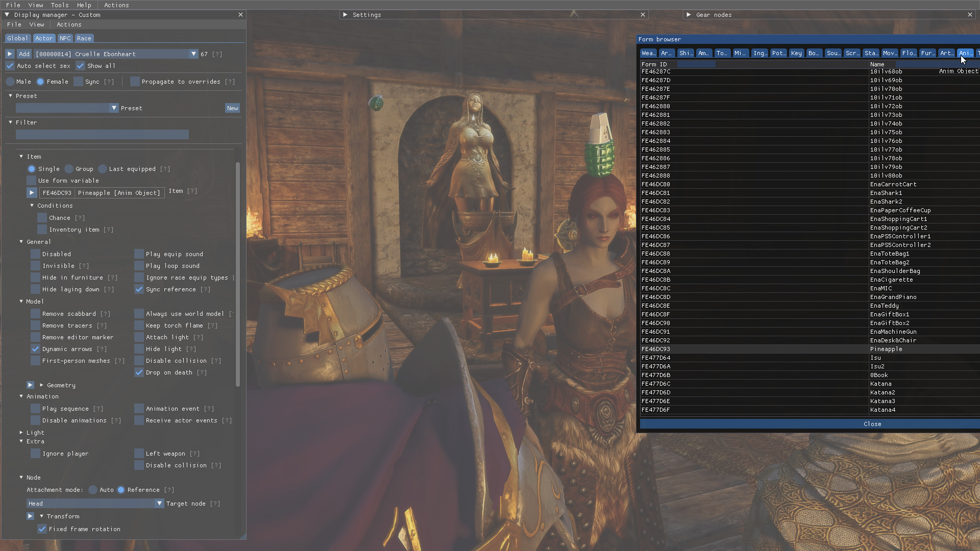Set attachment mode to Auto

click(x=93, y=490)
